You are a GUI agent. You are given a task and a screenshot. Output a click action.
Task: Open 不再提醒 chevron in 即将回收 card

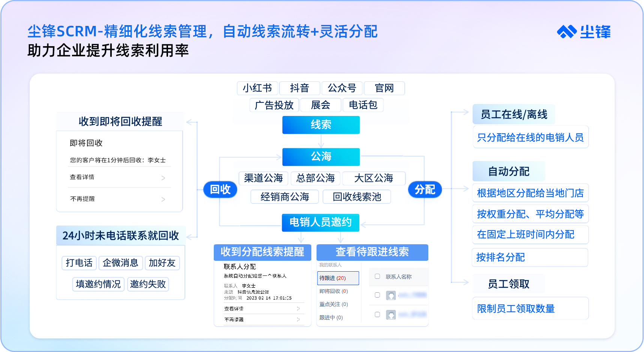(x=163, y=199)
